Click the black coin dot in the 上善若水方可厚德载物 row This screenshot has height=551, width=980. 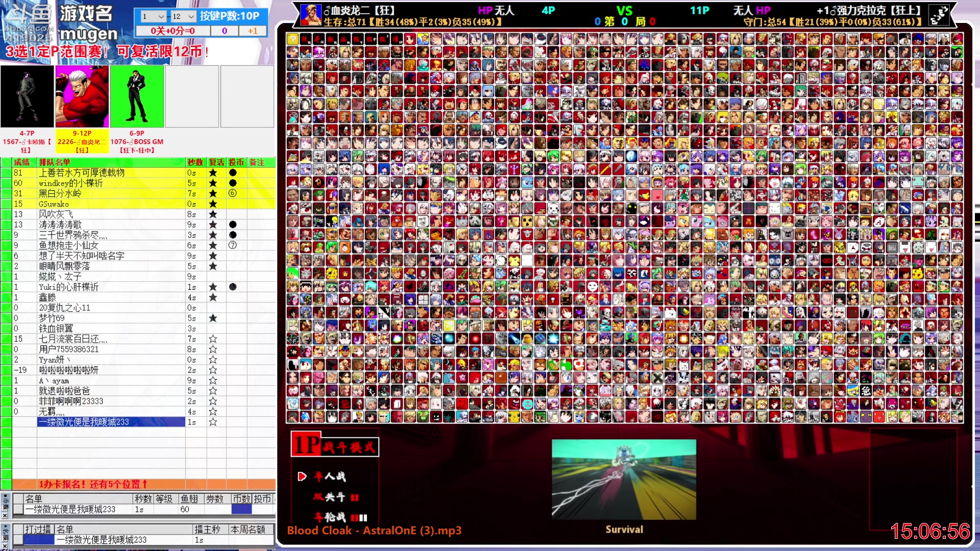click(233, 172)
